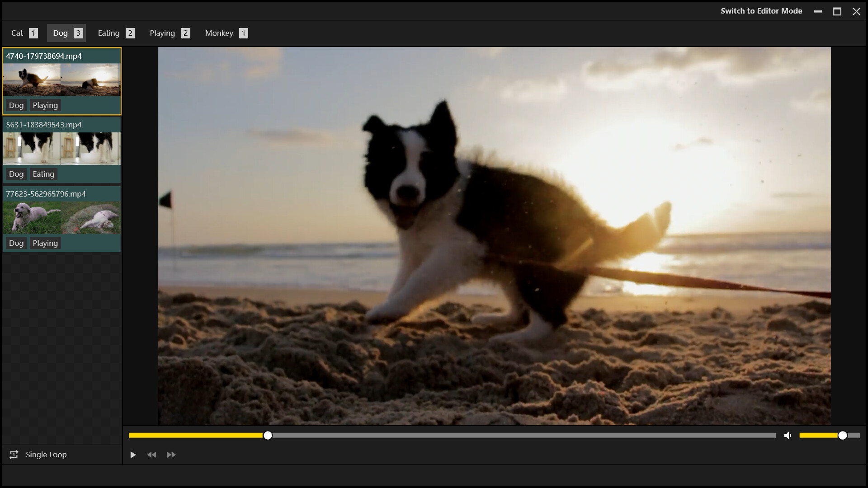Click Dog tag on 5631-183849543.mp4
Screen dimensions: 868x488
(16, 174)
